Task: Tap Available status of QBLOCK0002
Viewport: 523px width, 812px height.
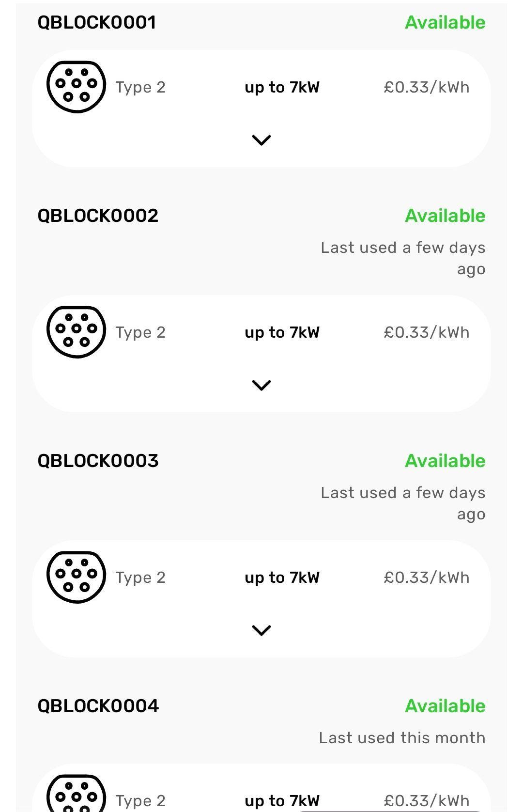Action: click(445, 216)
